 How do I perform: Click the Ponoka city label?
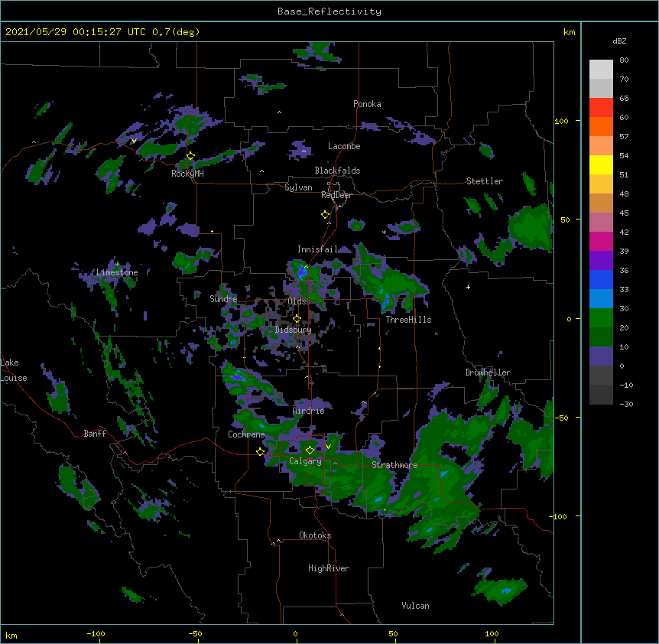coord(367,104)
